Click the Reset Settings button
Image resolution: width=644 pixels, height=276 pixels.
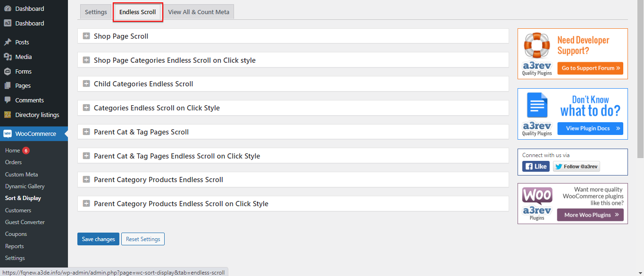[x=143, y=239]
